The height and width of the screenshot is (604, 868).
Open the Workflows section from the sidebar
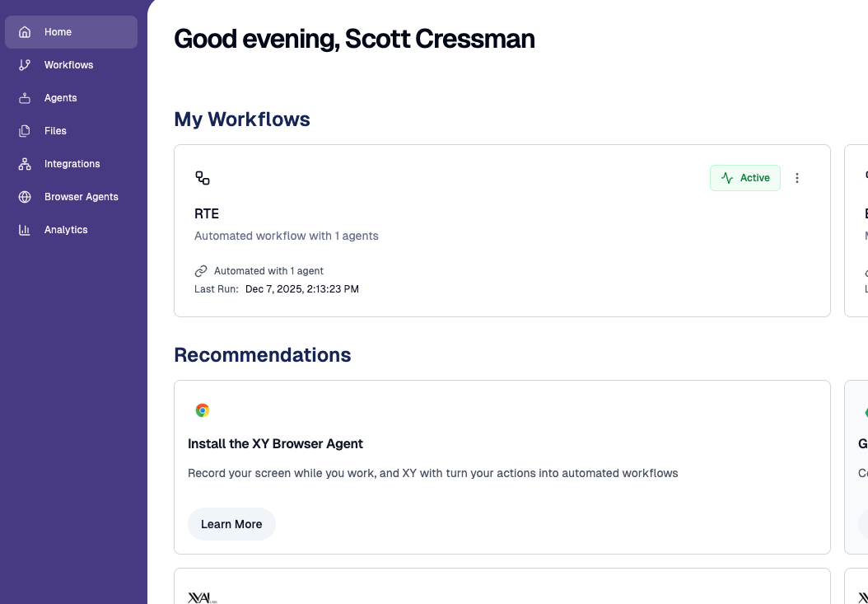(68, 65)
